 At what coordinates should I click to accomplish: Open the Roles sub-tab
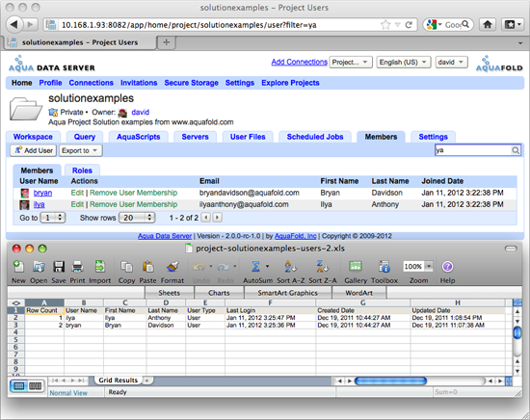coord(82,171)
